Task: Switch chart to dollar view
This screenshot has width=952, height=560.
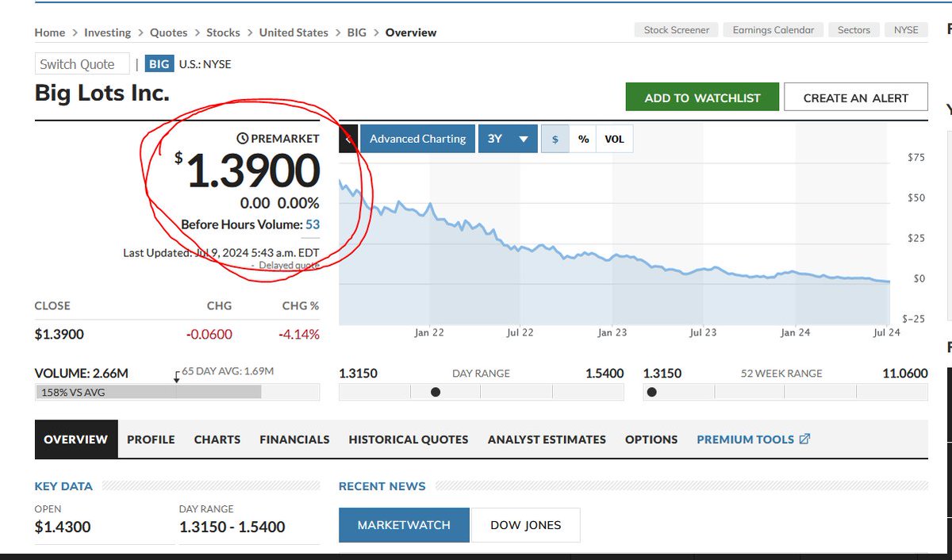Action: [x=555, y=139]
